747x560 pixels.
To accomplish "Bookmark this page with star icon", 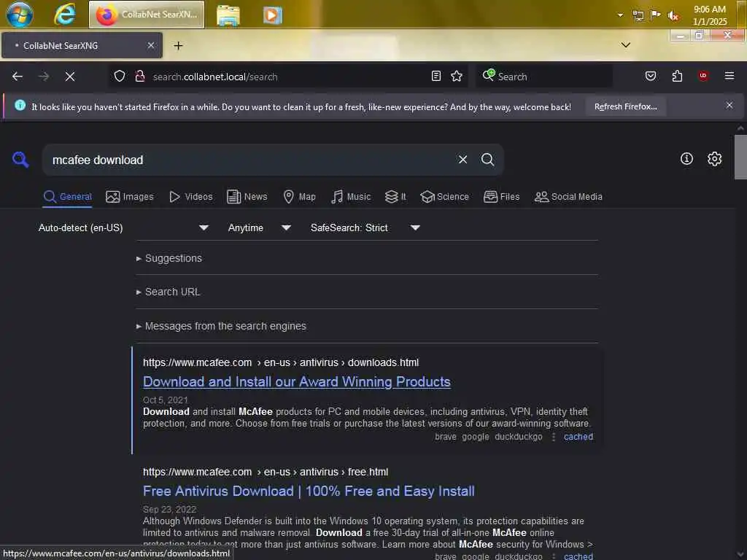I will tap(457, 76).
